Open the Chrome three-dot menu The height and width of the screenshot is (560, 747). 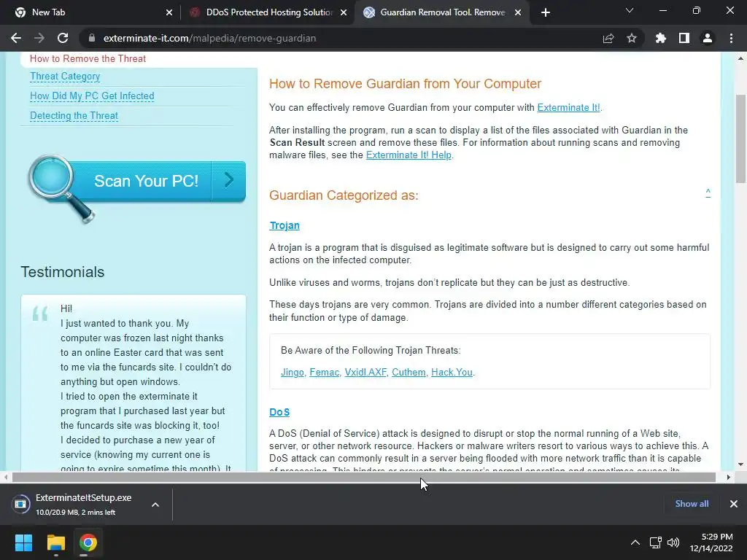731,38
